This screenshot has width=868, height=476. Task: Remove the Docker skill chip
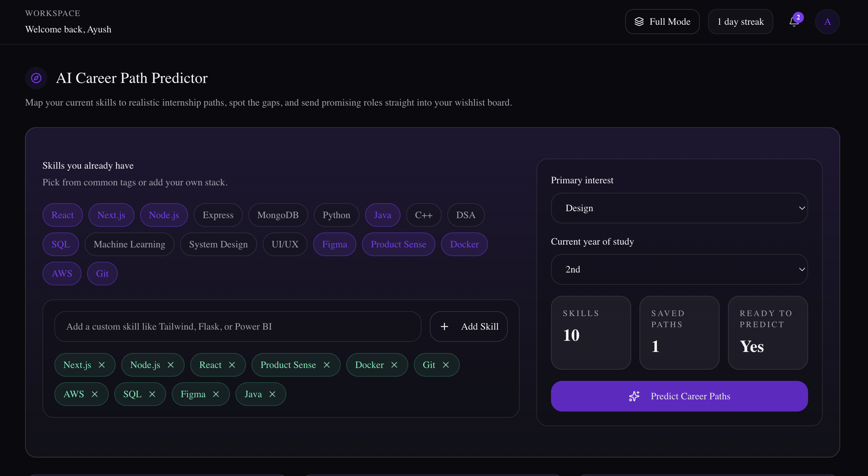click(394, 365)
